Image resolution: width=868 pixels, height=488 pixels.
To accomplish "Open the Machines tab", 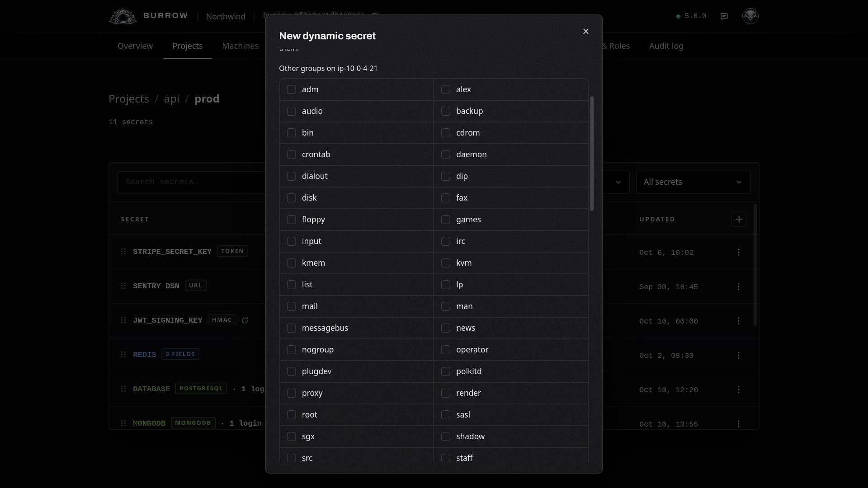I will [240, 46].
